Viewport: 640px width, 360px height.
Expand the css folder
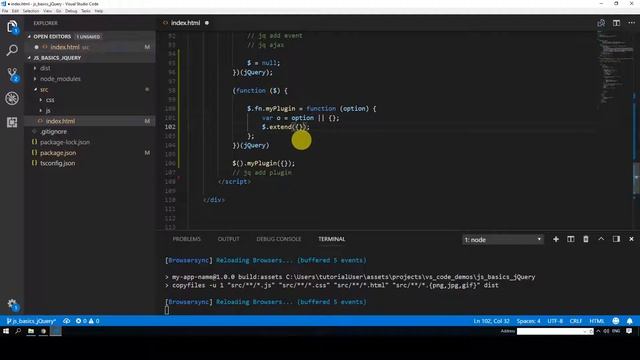point(50,100)
